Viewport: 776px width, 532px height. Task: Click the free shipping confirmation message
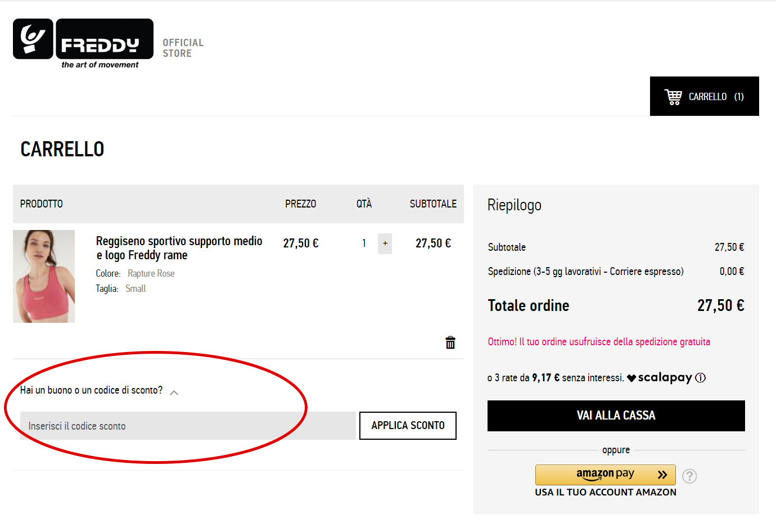599,341
